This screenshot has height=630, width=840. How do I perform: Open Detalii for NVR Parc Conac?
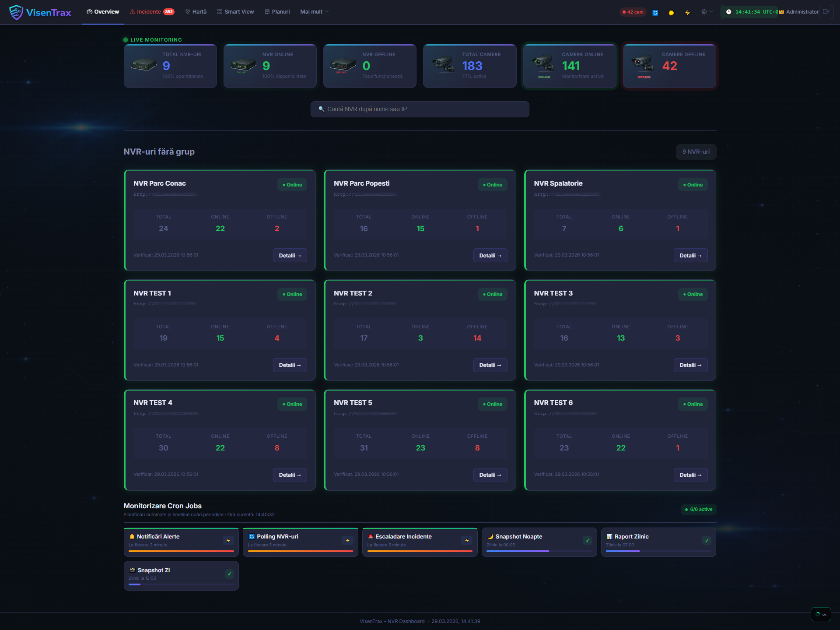click(290, 256)
